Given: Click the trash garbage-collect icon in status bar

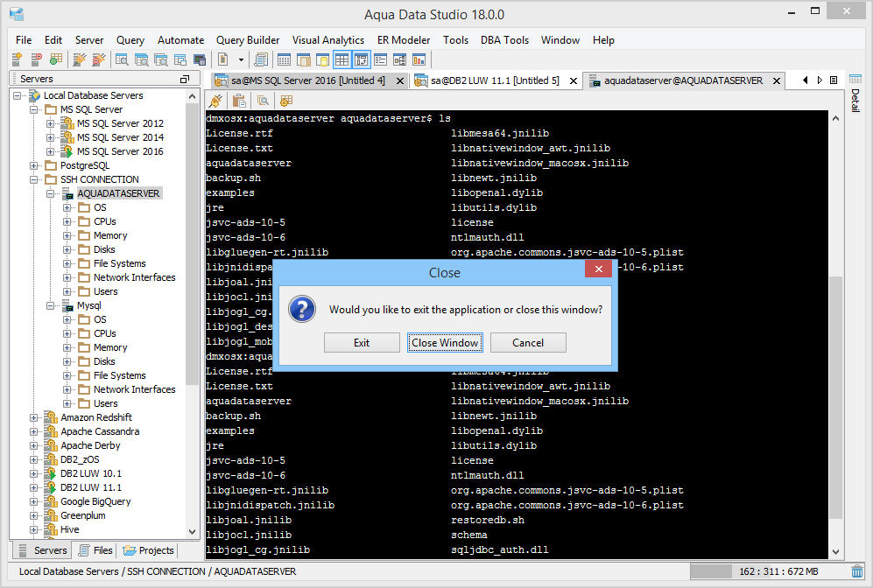Looking at the screenshot, I should tap(857, 571).
